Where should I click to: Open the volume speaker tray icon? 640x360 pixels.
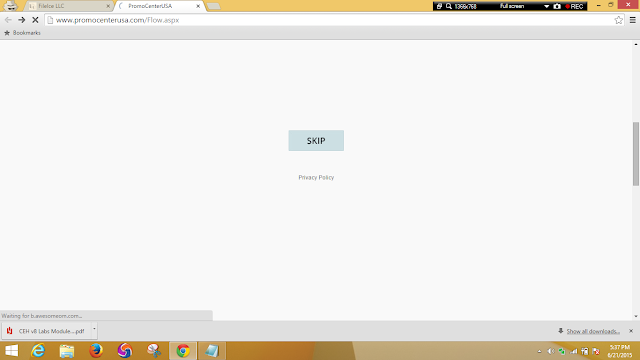[x=551, y=351]
